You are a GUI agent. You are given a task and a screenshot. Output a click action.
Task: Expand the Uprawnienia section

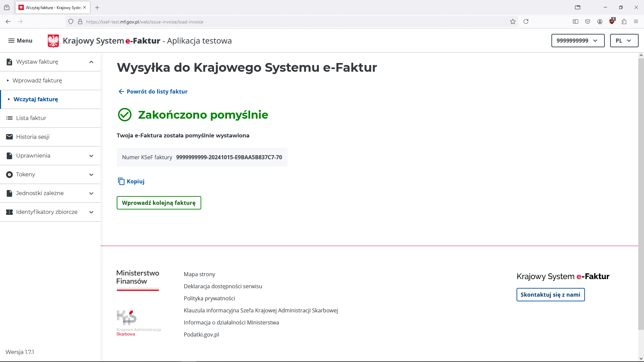(x=91, y=156)
